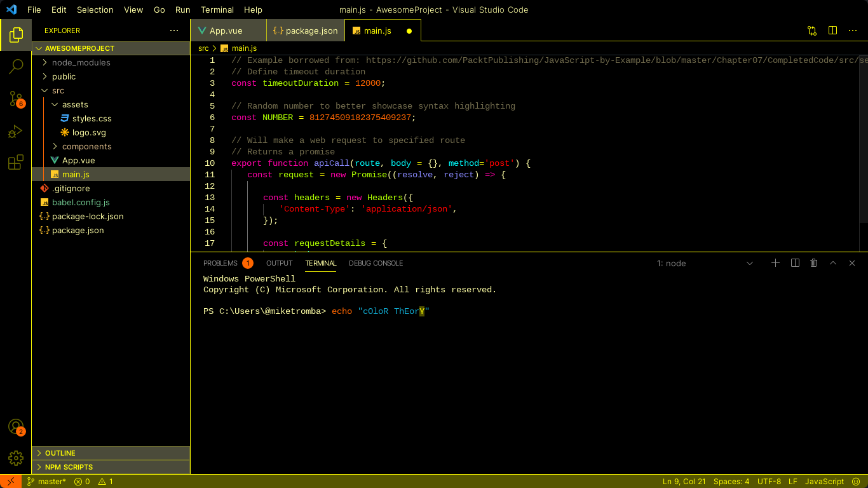The width and height of the screenshot is (868, 488).
Task: Open the Terminal menu
Action: (x=217, y=10)
